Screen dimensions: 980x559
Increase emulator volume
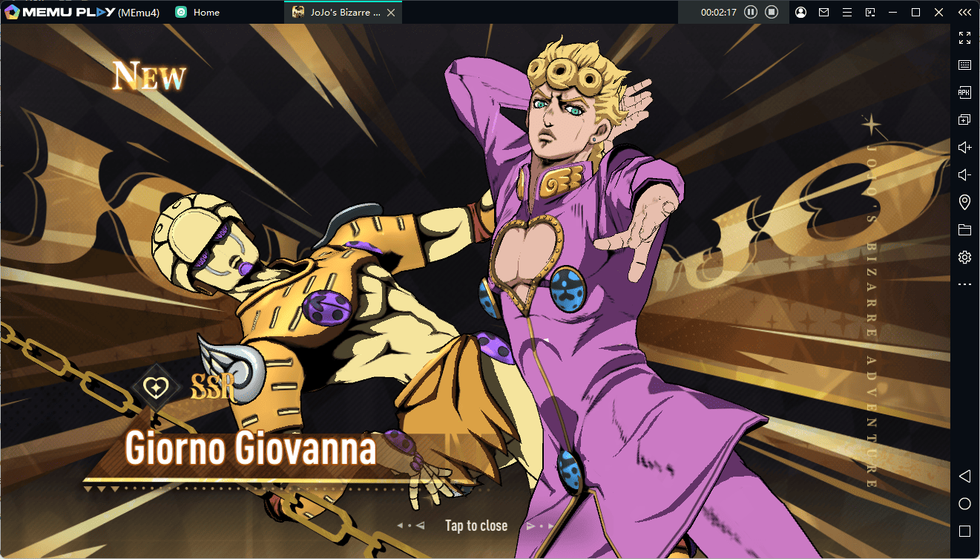(x=964, y=147)
